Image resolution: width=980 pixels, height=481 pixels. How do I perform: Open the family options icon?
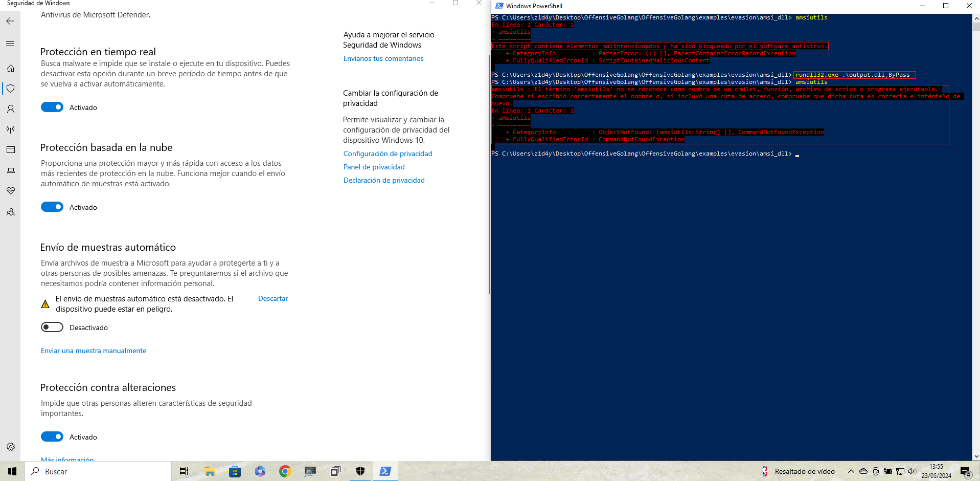10,212
